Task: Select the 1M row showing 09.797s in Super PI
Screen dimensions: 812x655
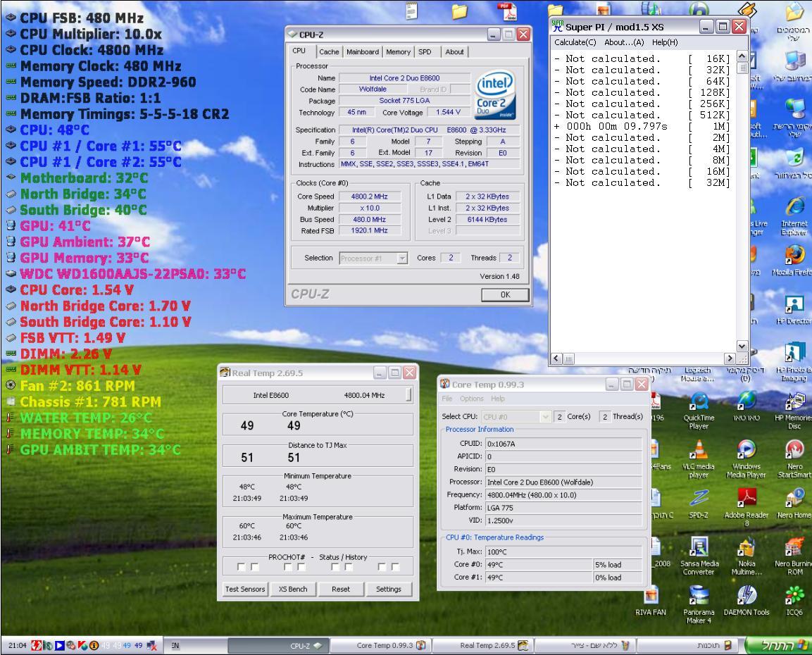Action: pos(642,126)
